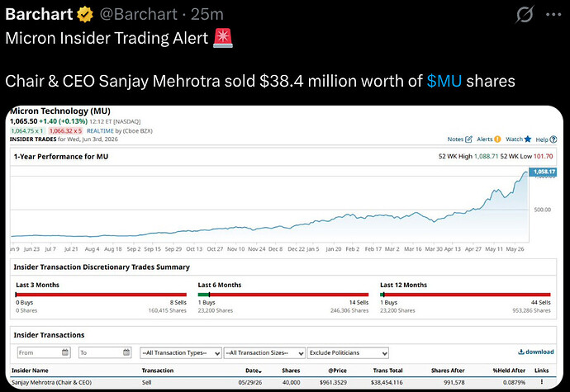The image size is (570, 392).
Task: Open the Notes pencil icon
Action: pos(469,139)
